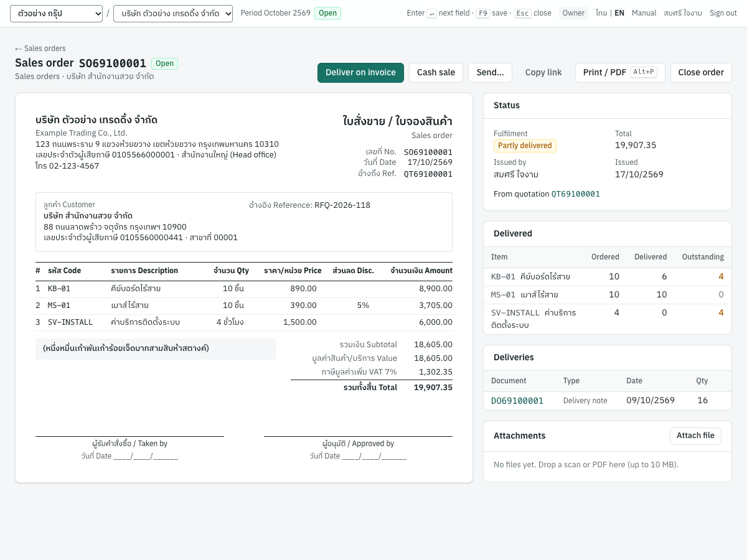Click the Open period status badge

(327, 13)
